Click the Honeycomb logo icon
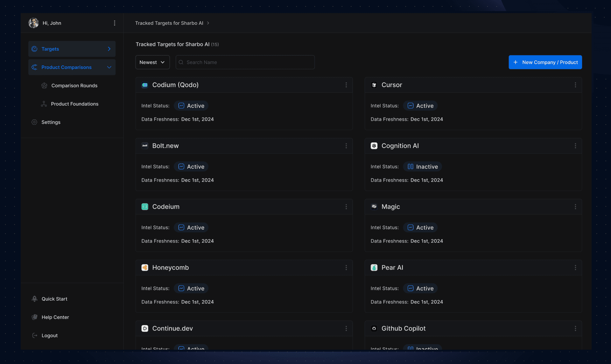The image size is (611, 364). [x=145, y=268]
